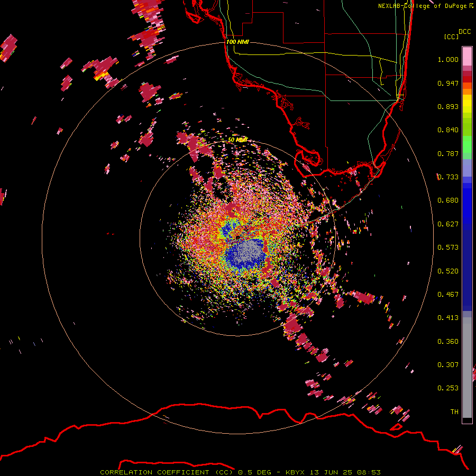
Task: Click the 0.413 scale label
Action: 448,318
